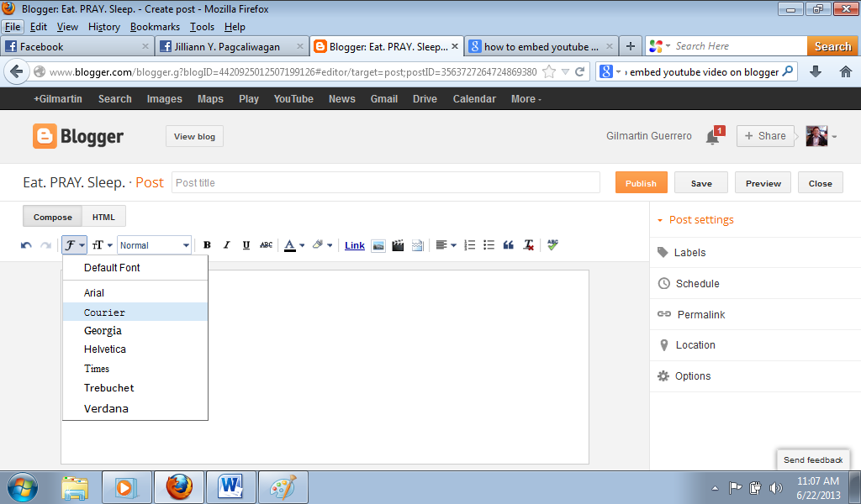
Task: Click the remove formatting icon
Action: click(528, 245)
